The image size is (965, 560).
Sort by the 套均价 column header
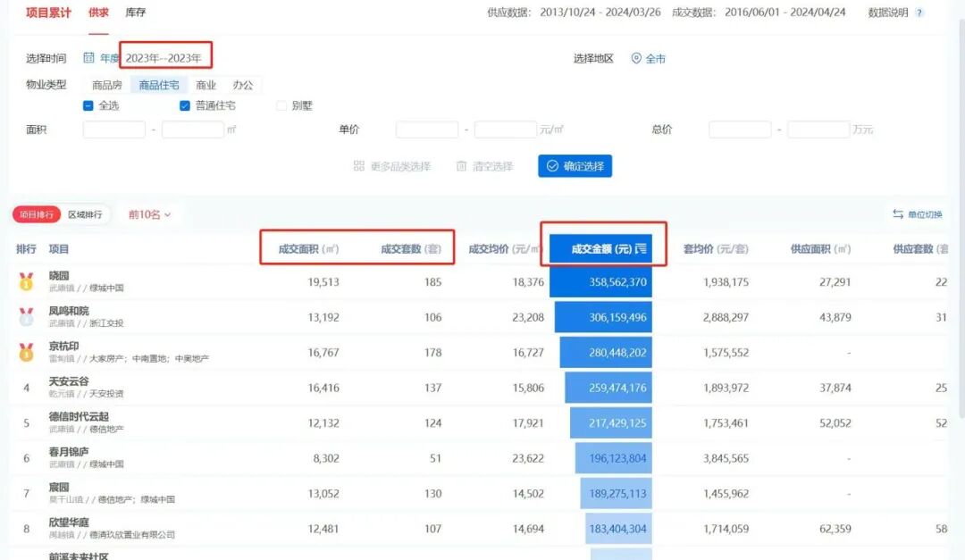tap(716, 248)
